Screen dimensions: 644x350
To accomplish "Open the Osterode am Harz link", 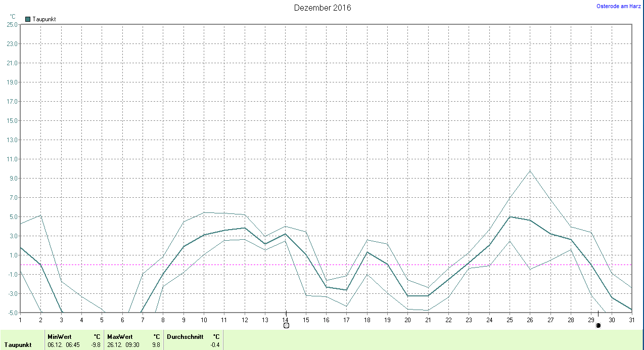I will [x=619, y=6].
